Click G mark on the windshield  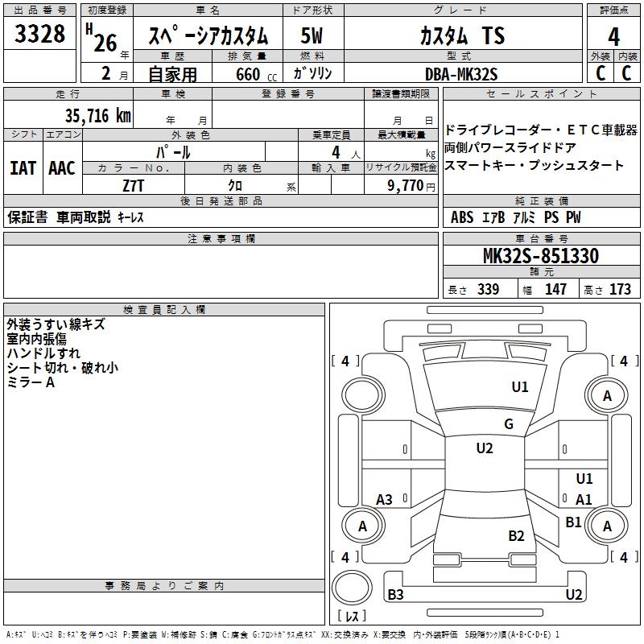click(x=509, y=424)
